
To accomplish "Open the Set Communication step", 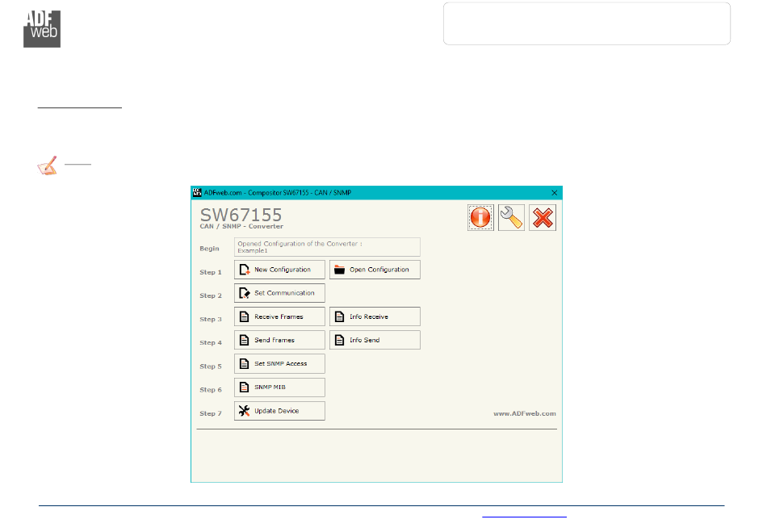I will 279,293.
